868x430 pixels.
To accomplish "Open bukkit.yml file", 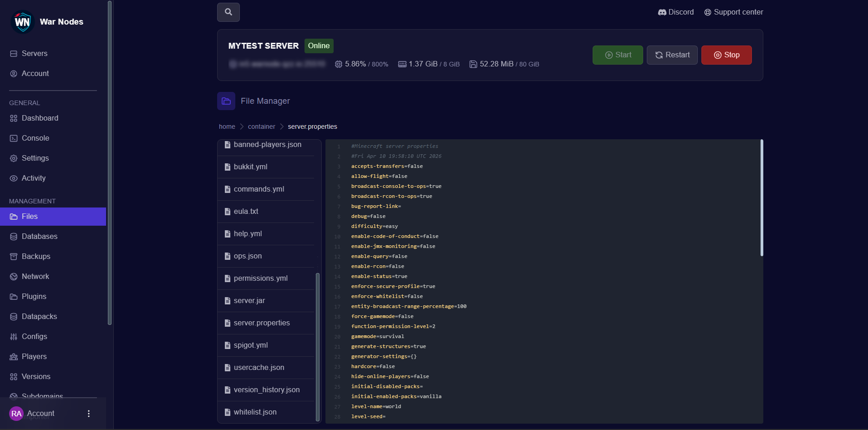I will tap(266, 167).
